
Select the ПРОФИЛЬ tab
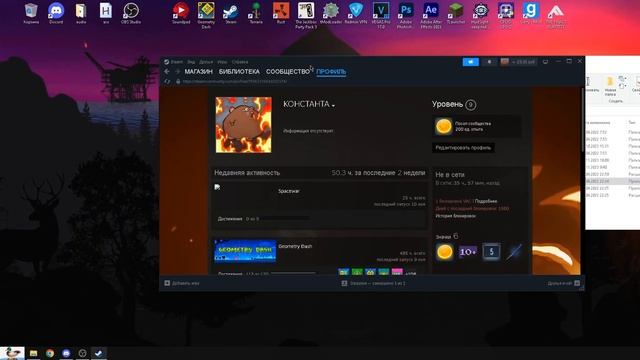point(331,71)
